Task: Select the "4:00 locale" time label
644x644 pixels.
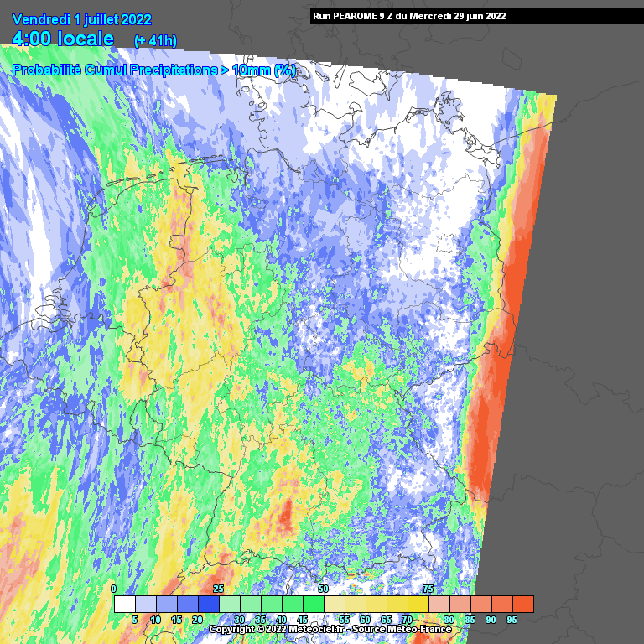Action: pyautogui.click(x=63, y=39)
